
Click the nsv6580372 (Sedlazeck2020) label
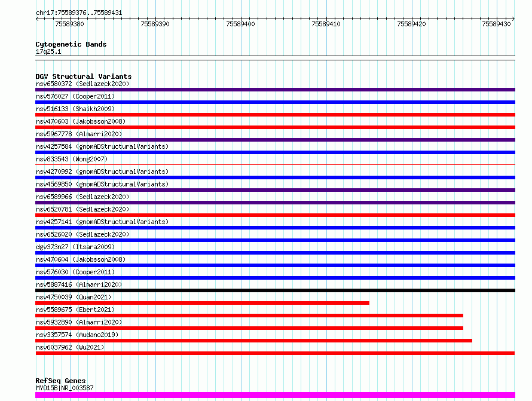point(82,84)
